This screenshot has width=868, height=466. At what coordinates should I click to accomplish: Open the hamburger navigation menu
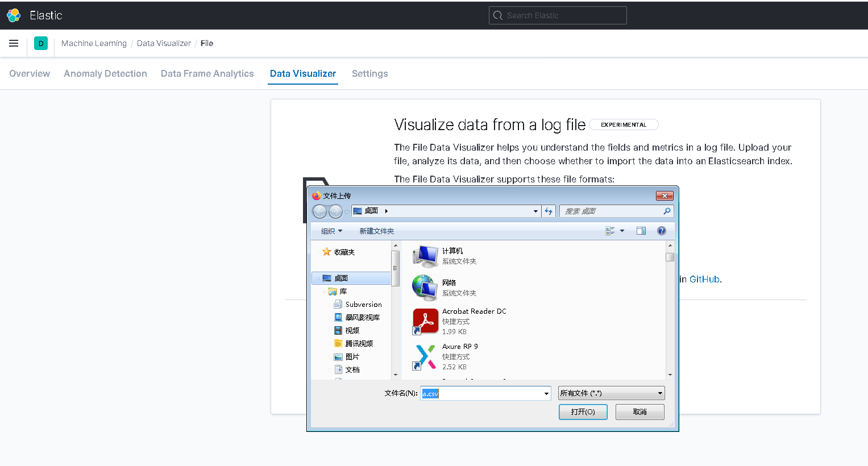coord(14,43)
